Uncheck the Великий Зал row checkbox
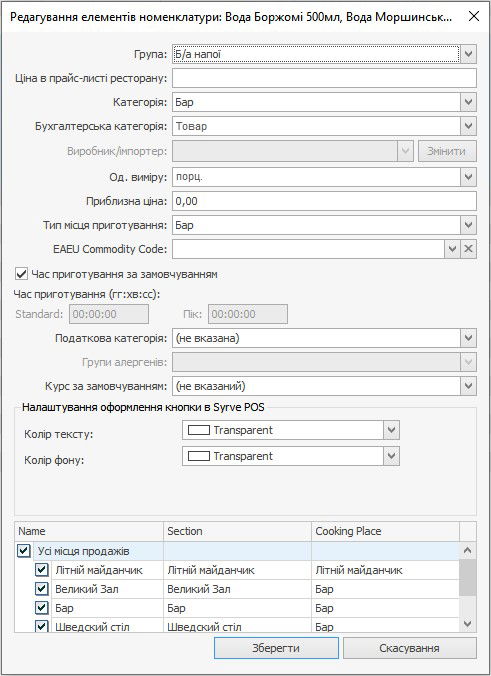The image size is (491, 676). coord(41,589)
